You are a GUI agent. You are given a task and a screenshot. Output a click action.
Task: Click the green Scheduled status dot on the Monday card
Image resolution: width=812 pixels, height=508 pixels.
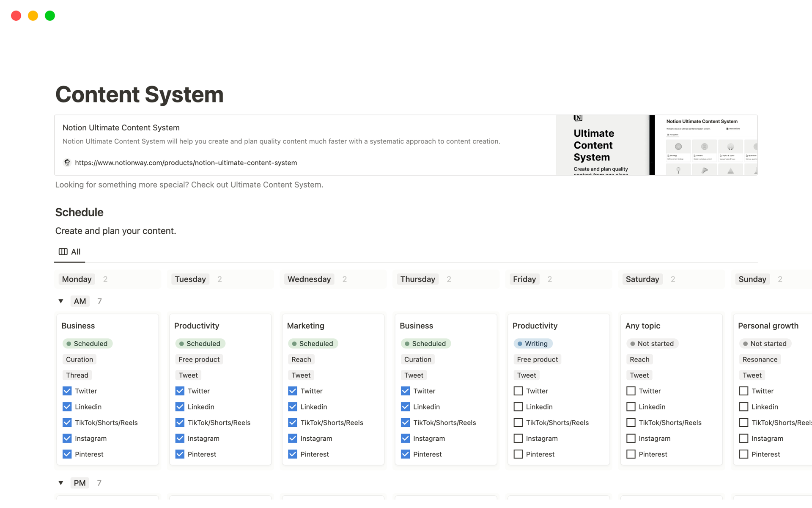click(x=69, y=344)
